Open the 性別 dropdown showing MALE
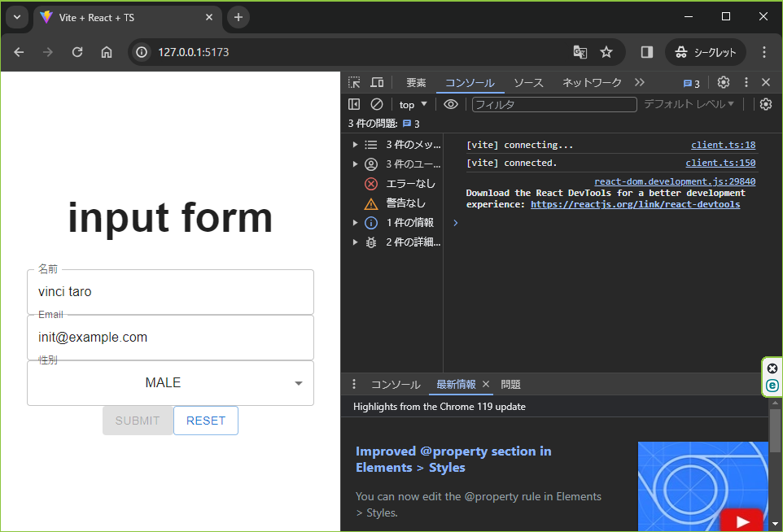 pyautogui.click(x=170, y=383)
